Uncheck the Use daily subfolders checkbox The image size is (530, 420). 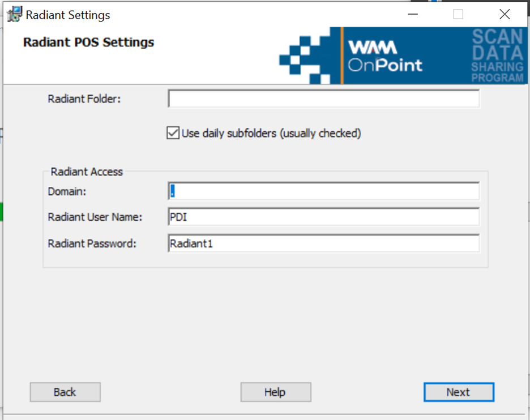pyautogui.click(x=173, y=134)
